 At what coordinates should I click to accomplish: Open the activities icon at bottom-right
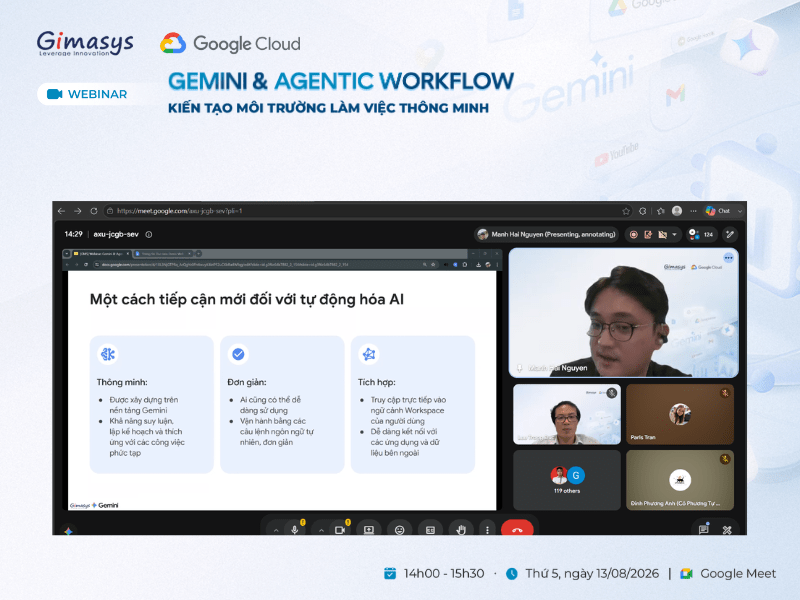tap(727, 530)
